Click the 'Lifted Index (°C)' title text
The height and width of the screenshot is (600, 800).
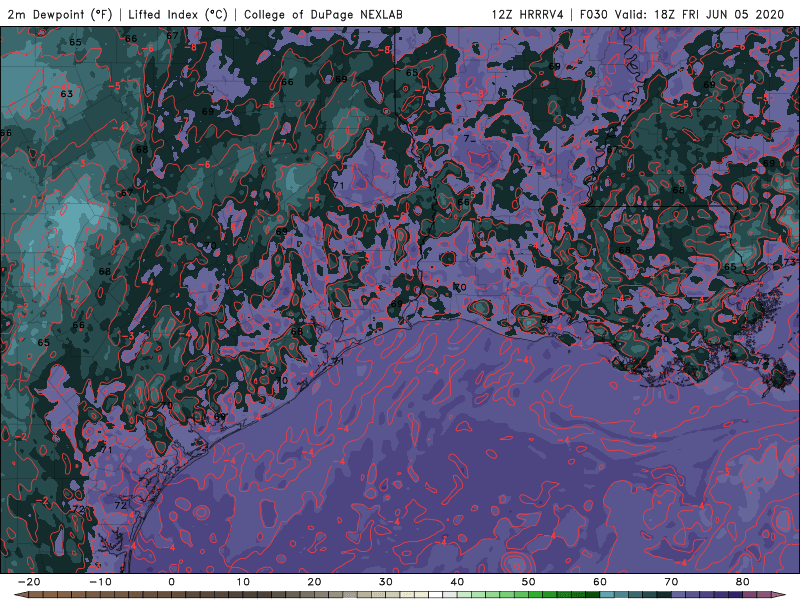[178, 14]
